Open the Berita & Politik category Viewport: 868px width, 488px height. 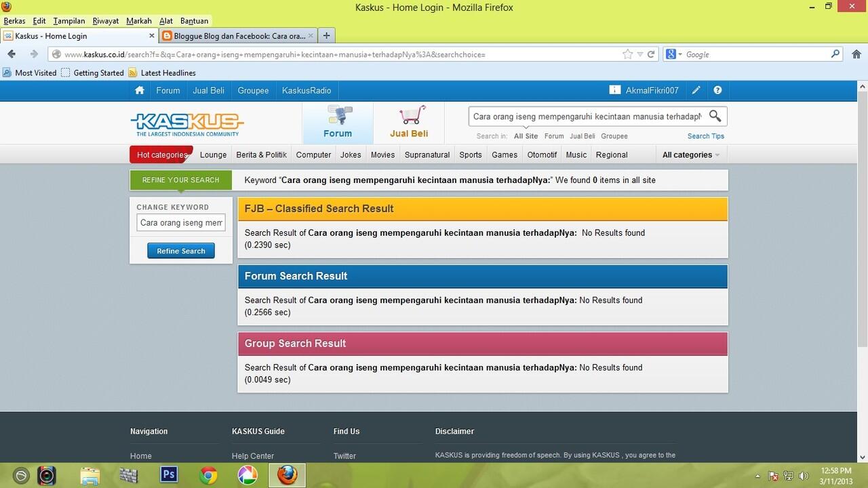click(x=261, y=155)
